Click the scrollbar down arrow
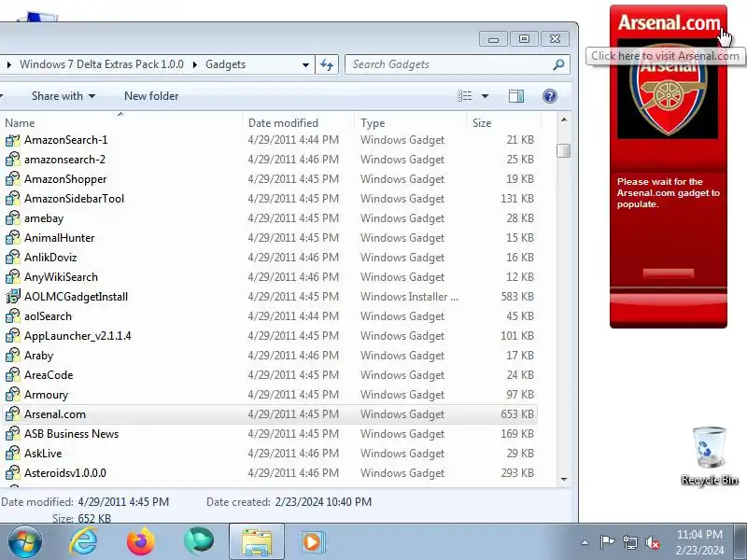The image size is (747, 560). click(x=564, y=479)
